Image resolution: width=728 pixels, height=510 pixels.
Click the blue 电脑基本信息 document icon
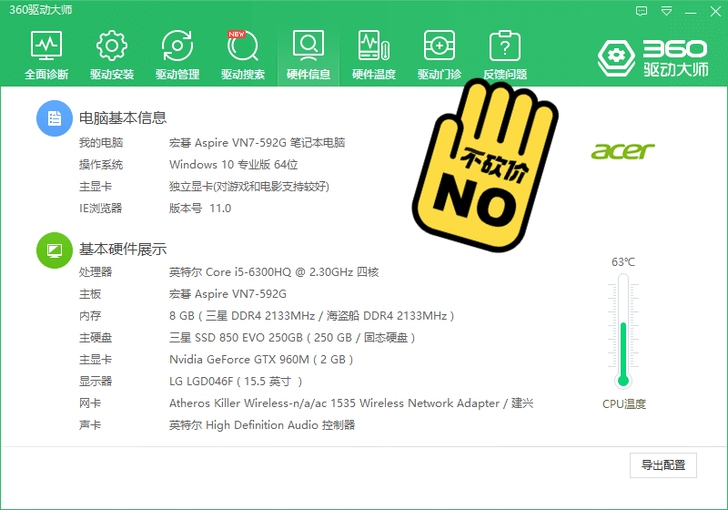[x=54, y=118]
